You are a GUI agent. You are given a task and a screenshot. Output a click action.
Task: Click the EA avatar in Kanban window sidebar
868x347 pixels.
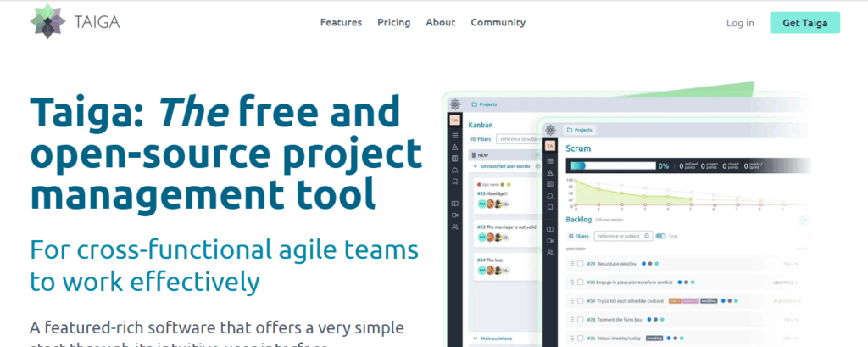tap(454, 120)
